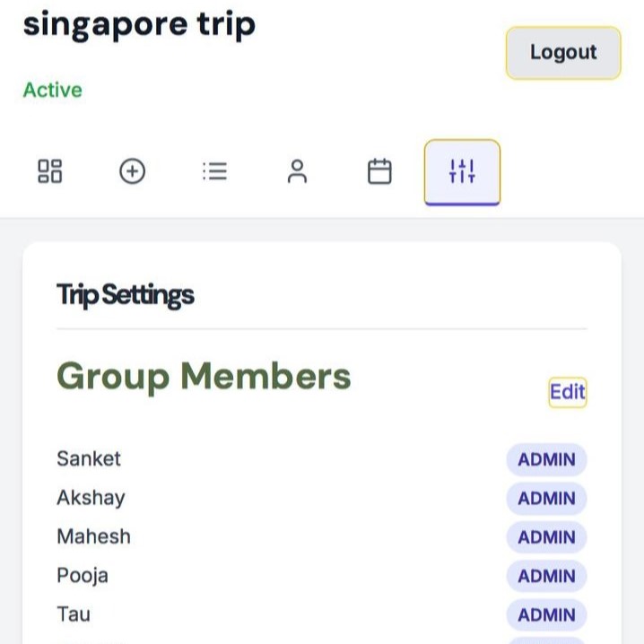Click Akshay's ADMIN badge

[546, 499]
